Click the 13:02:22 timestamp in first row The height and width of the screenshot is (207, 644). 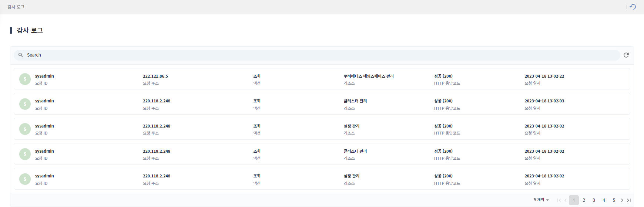tap(544, 76)
